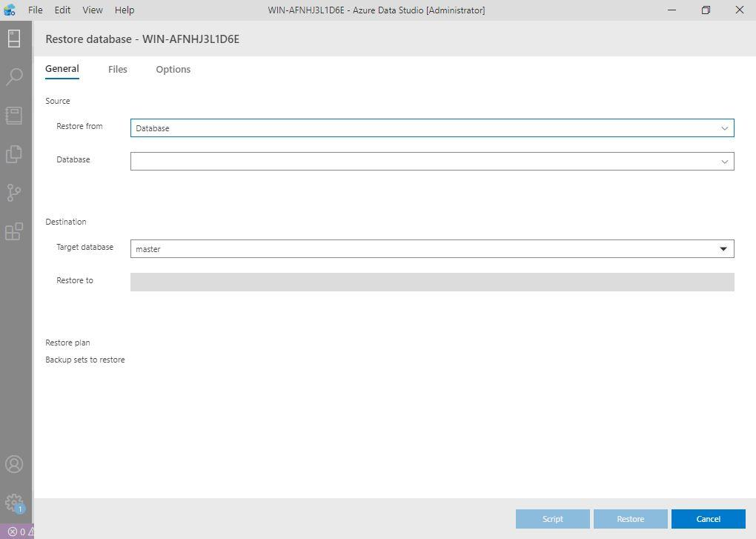Minimize the Azure Data Studio window
This screenshot has width=756, height=539.
pos(672,10)
